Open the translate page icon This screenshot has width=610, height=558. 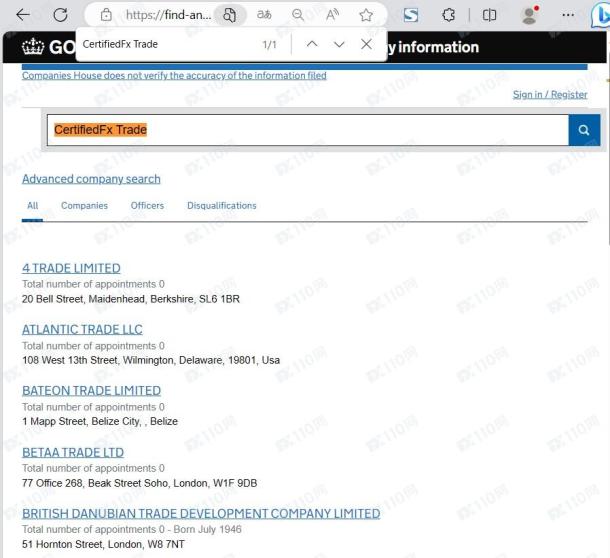pos(264,15)
